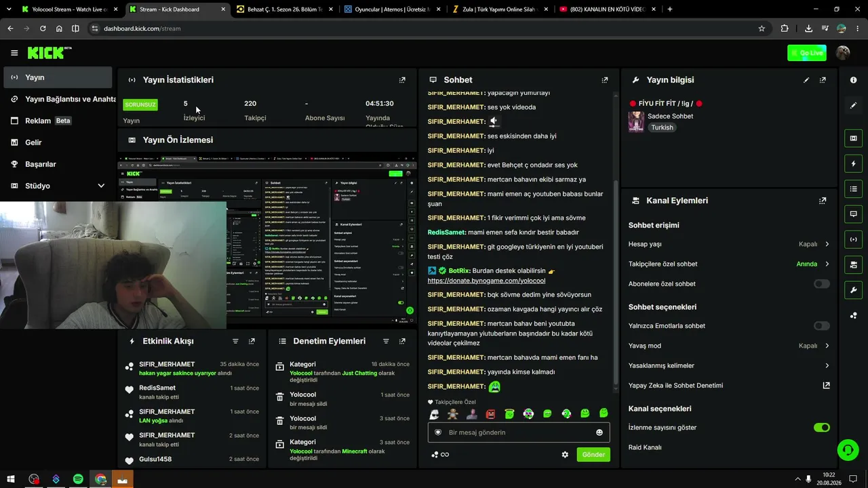Screen dimensions: 868x488
Task: Open Reklam Beta in the sidebar
Action: (58, 121)
